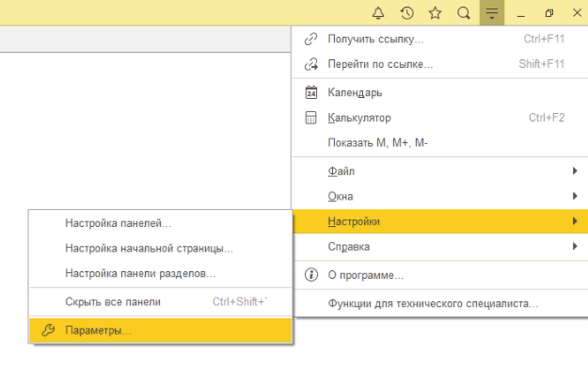The image size is (588, 372).
Task: Click the icon beside Перейти по ссылке
Action: pos(310,64)
